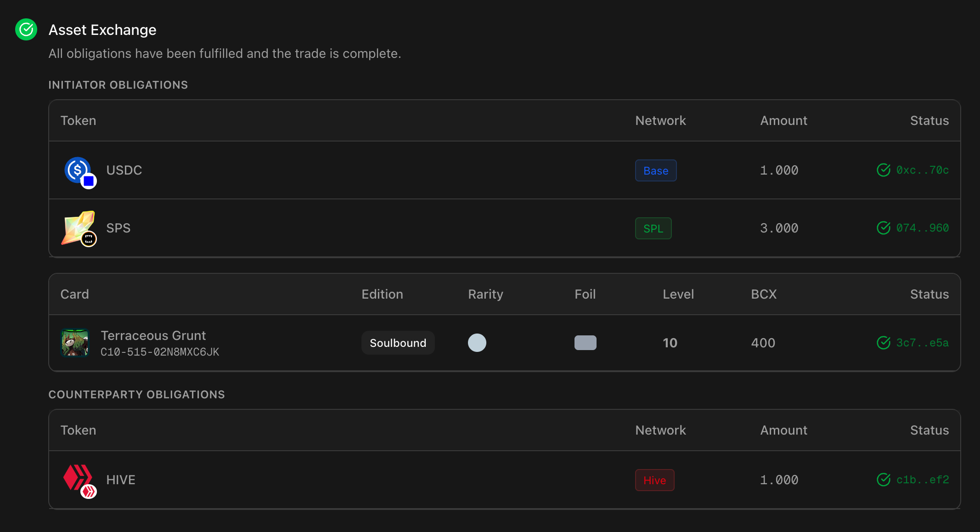Click the Soulbound edition badge

(x=398, y=343)
